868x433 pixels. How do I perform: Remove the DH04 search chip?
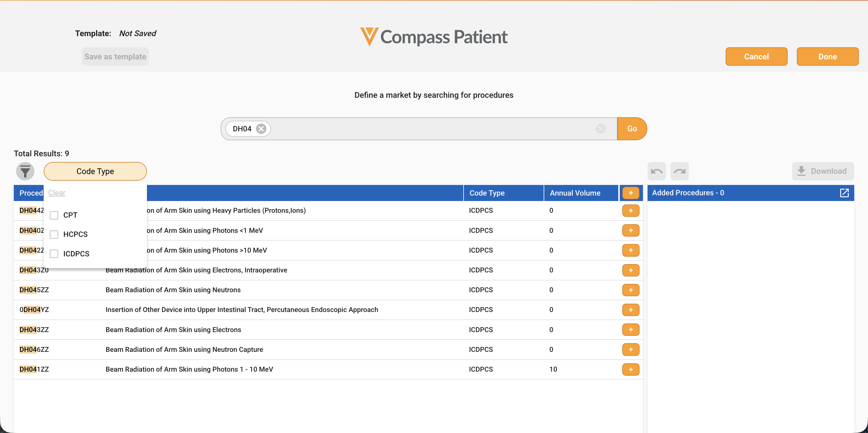(261, 129)
